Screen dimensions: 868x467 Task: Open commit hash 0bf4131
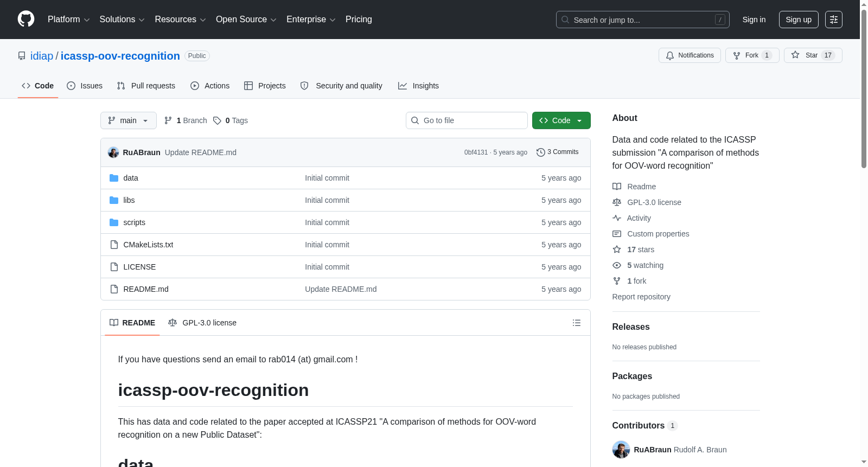click(x=476, y=152)
